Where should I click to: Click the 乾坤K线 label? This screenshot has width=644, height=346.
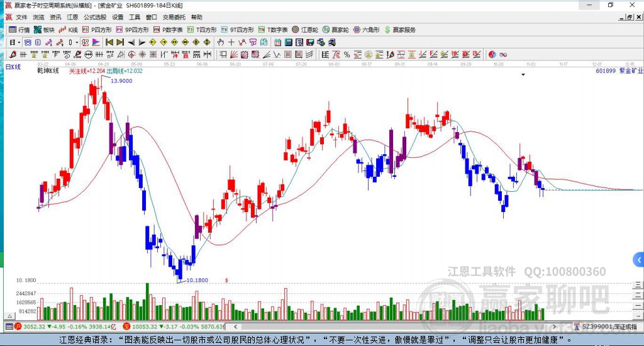point(48,70)
